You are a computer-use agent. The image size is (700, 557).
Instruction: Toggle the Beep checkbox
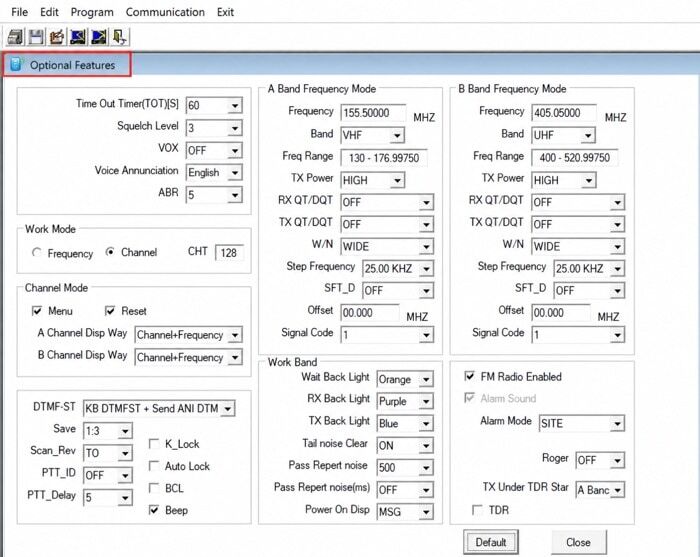(154, 510)
